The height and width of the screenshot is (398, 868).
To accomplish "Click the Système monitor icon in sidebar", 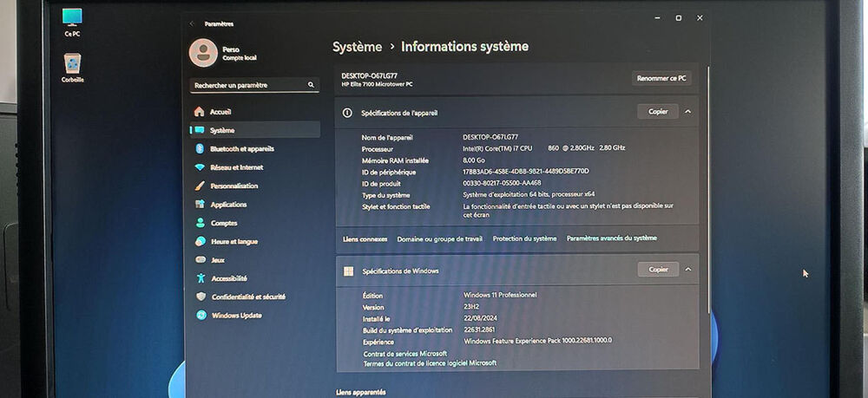I will (x=200, y=130).
